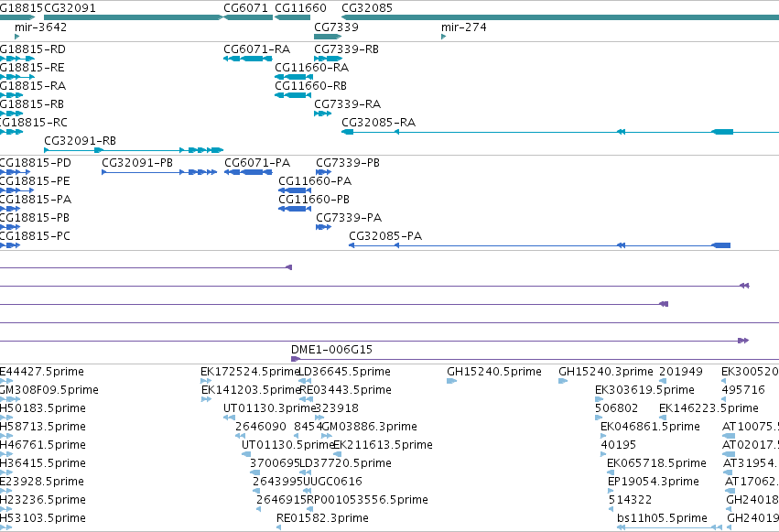Select the 2646915 feature label
Screen dimensions: 779x532
click(282, 500)
